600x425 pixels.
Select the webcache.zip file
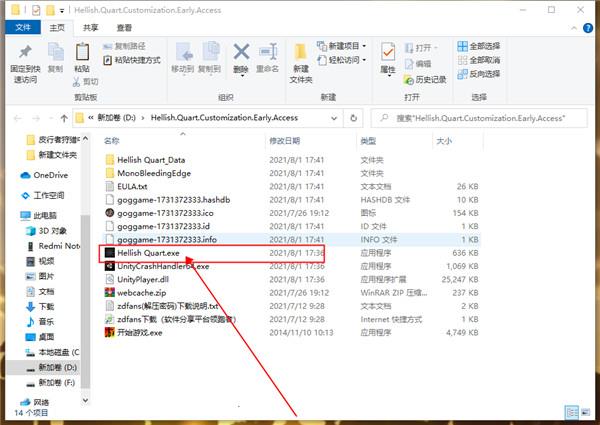[135, 293]
